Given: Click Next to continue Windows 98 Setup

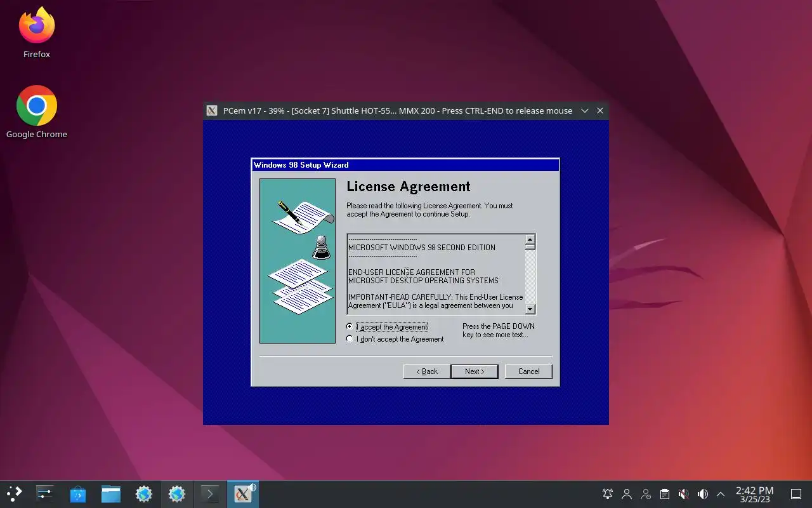Looking at the screenshot, I should (x=475, y=371).
